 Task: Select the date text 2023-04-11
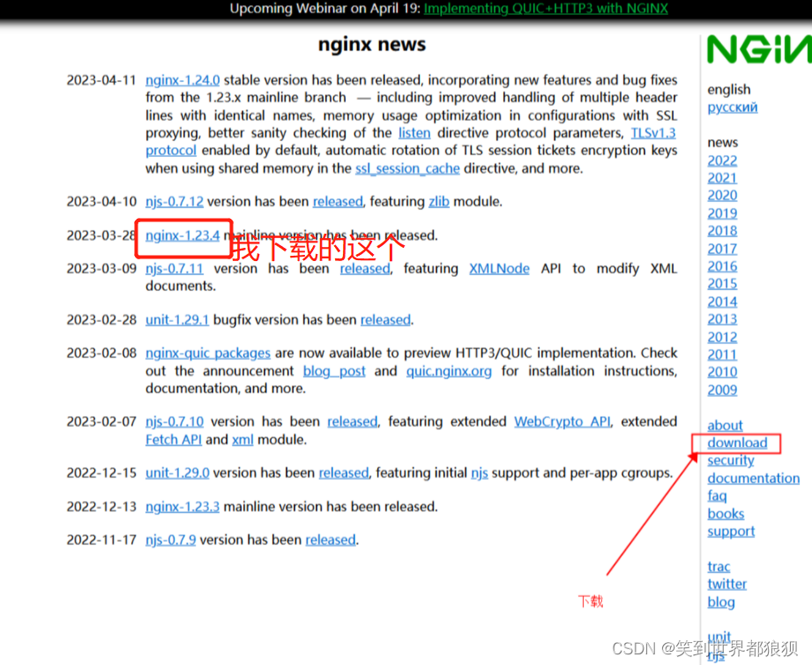pos(101,80)
